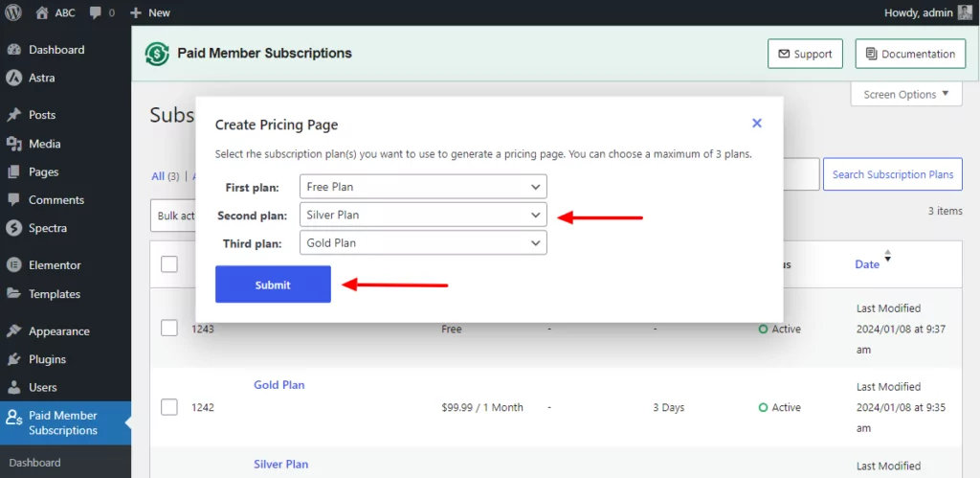The width and height of the screenshot is (980, 478).
Task: Filter by All subscription plans
Action: point(158,176)
